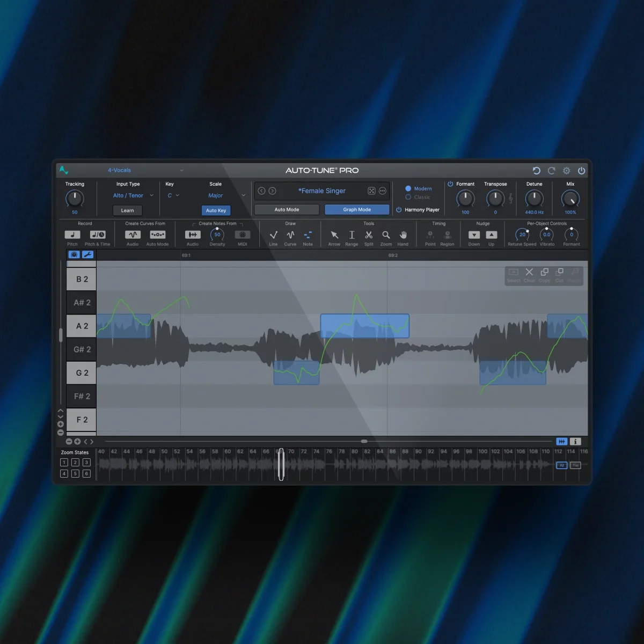Screen dimensions: 644x644
Task: Click the A2 piano key
Action: (82, 326)
